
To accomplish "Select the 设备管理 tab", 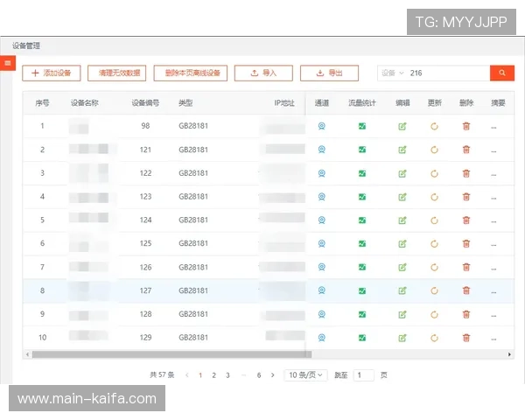I will coord(26,45).
